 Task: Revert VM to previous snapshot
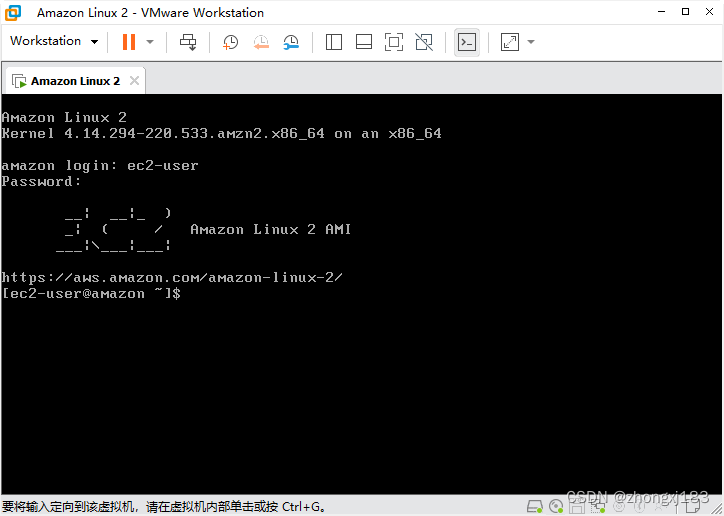[x=261, y=42]
